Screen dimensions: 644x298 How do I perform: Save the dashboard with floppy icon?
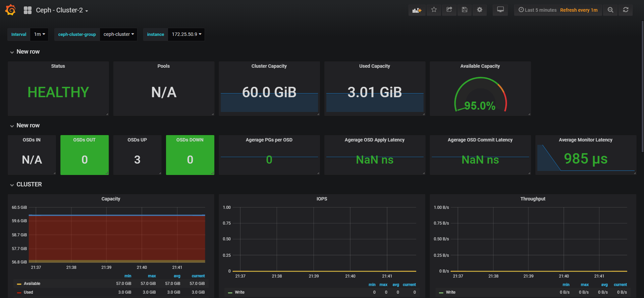pos(465,10)
